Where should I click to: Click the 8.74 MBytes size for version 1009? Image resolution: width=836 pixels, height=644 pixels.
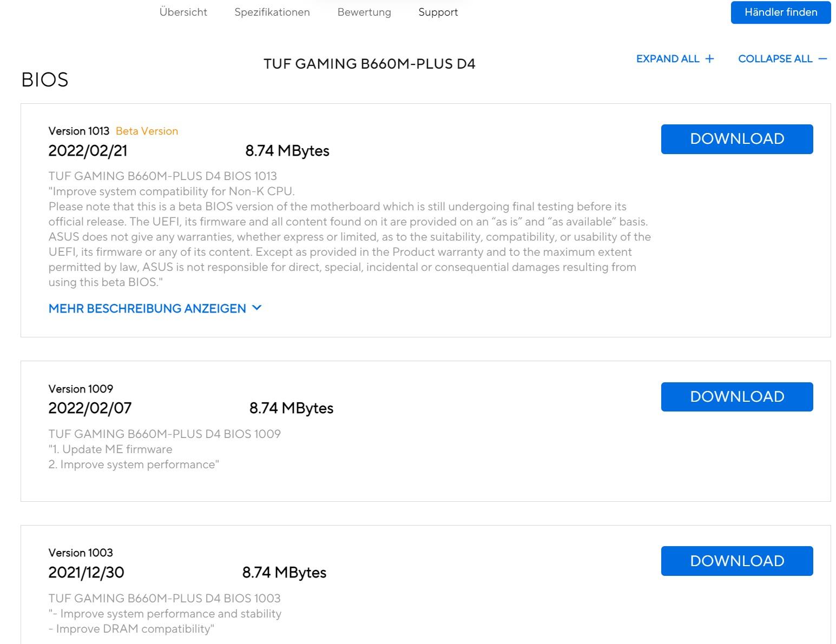click(x=291, y=408)
